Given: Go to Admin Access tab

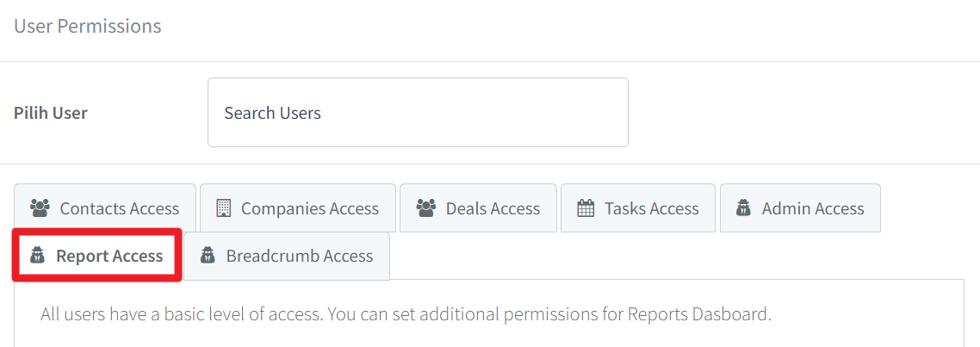Looking at the screenshot, I should click(801, 208).
